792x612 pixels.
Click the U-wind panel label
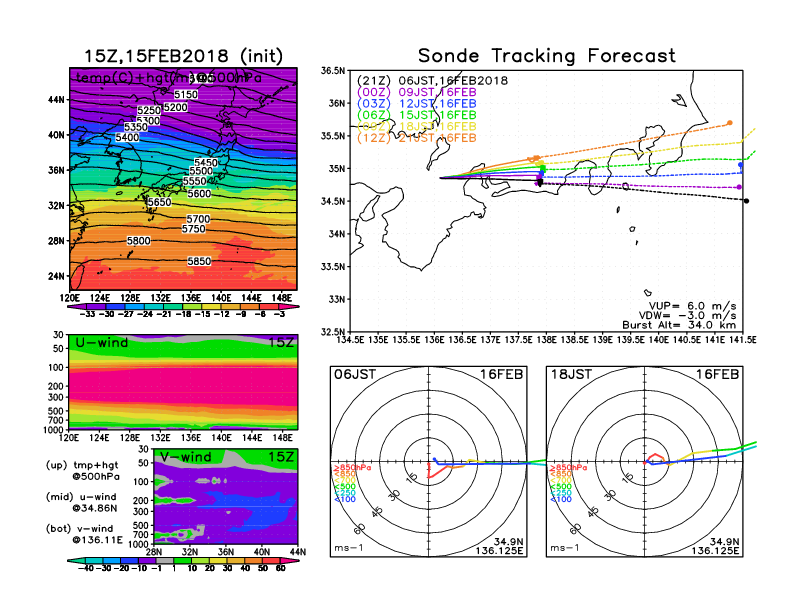pyautogui.click(x=102, y=344)
